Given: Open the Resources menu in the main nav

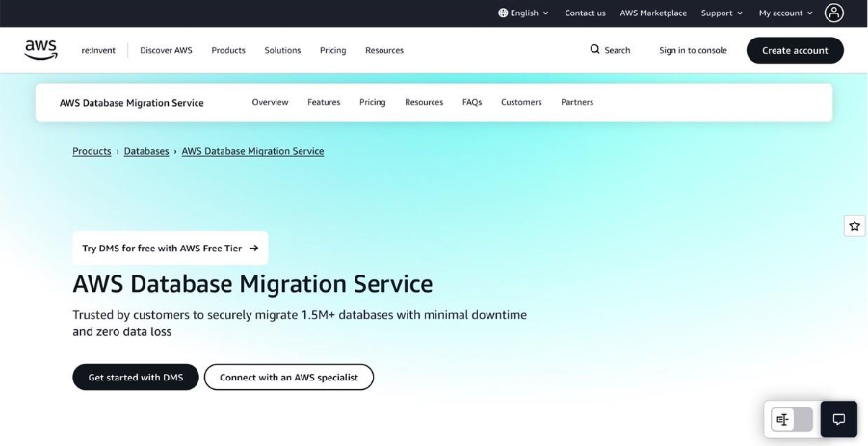Looking at the screenshot, I should click(x=384, y=50).
